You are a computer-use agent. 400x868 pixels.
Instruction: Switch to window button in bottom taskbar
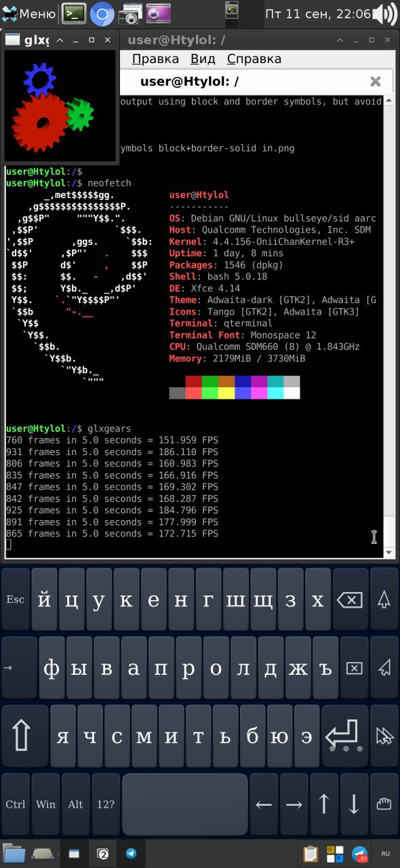(74, 854)
